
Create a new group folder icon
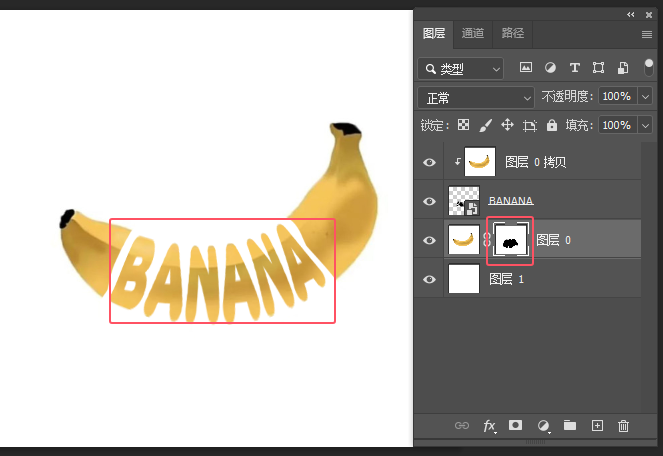(570, 425)
